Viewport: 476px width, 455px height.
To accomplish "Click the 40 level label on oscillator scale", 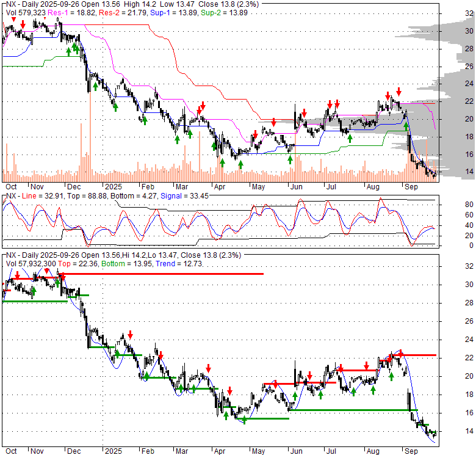I will (469, 225).
